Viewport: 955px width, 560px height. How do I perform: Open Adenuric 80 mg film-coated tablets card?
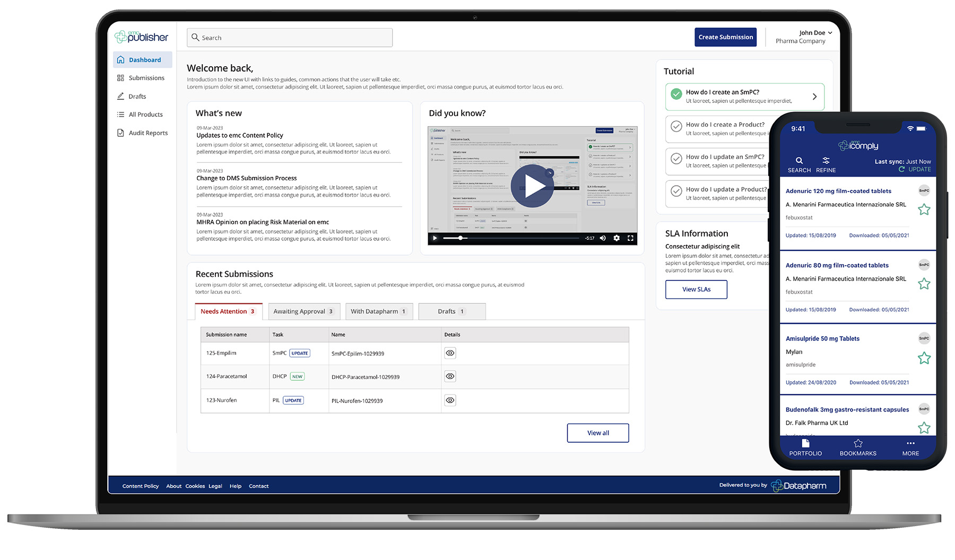pos(857,286)
